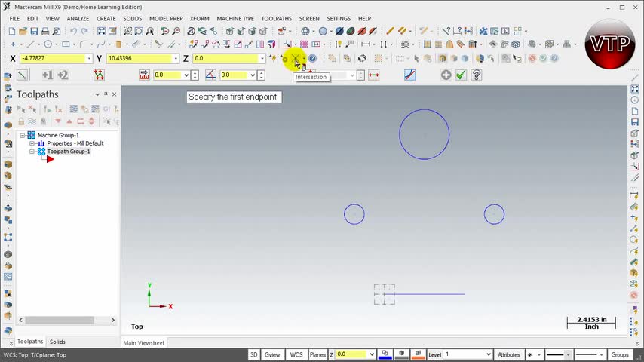
Task: Apply with the gray plus icon
Action: 446,75
